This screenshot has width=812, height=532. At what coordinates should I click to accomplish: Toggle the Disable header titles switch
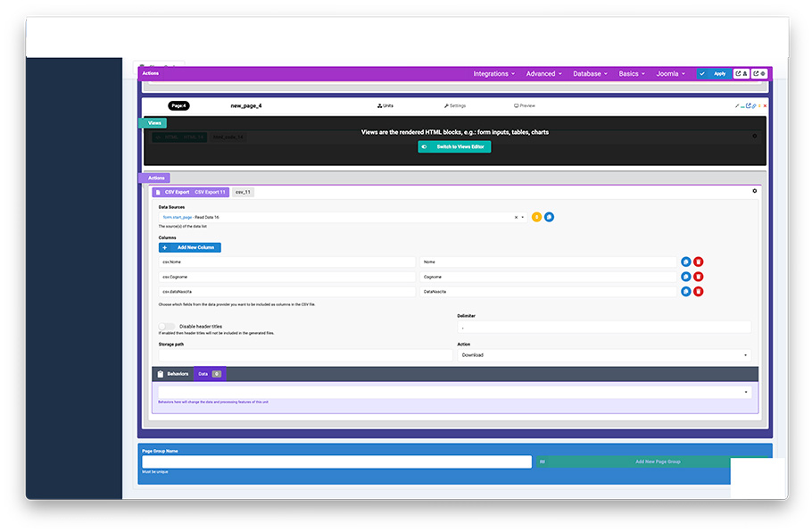(x=167, y=327)
